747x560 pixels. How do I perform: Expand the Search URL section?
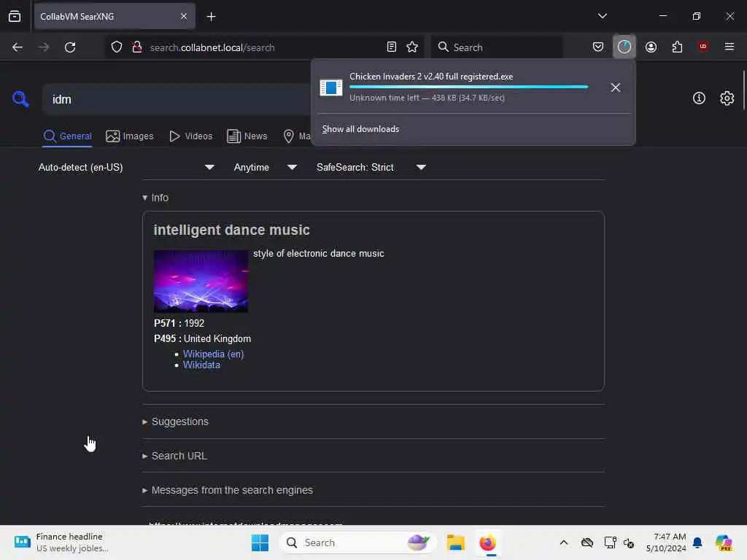tap(174, 456)
